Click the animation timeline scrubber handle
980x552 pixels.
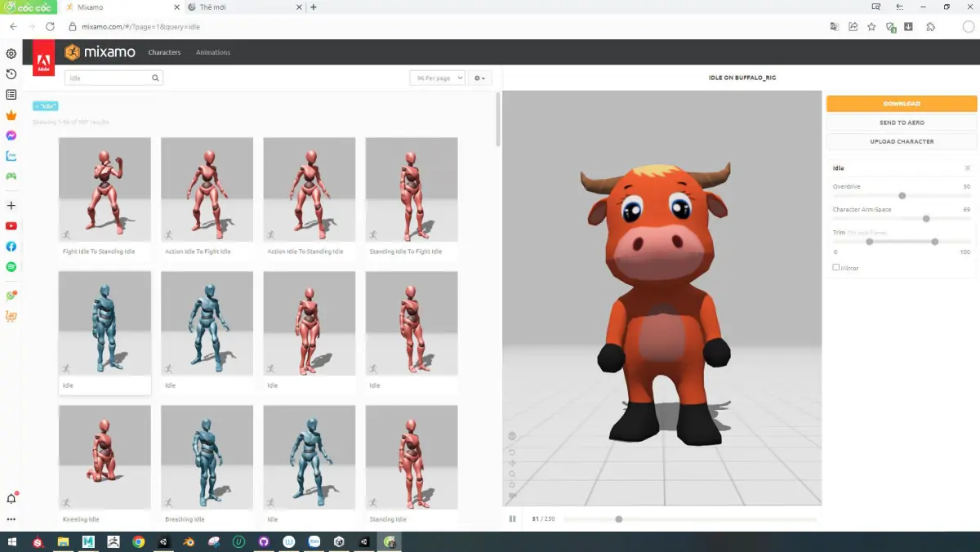[619, 519]
